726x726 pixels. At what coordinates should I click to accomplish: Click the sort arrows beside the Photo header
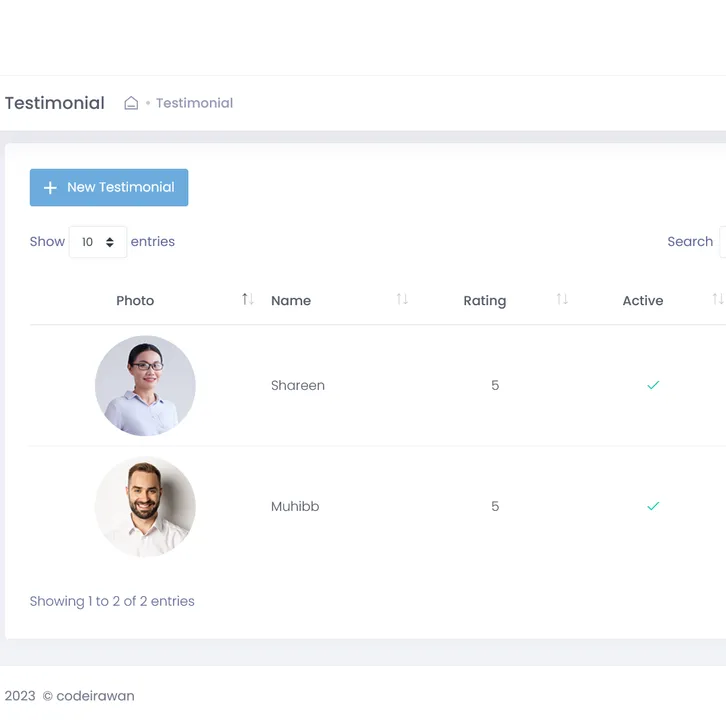pos(248,300)
